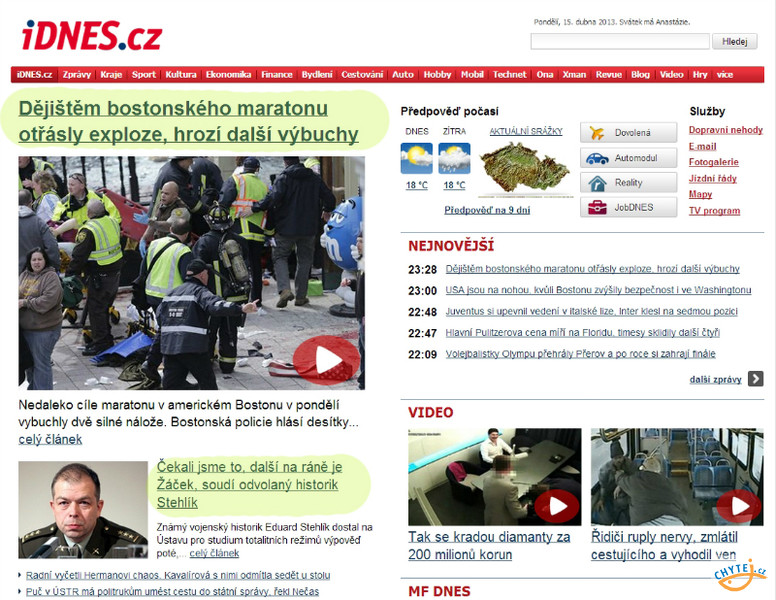
Task: Click the Czech precipitation map
Action: tap(526, 168)
